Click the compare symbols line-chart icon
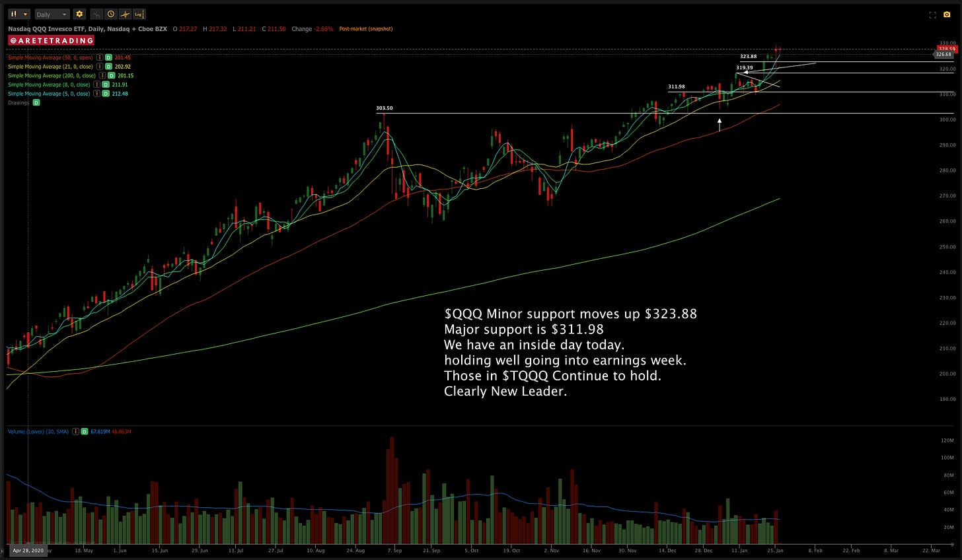 96,14
